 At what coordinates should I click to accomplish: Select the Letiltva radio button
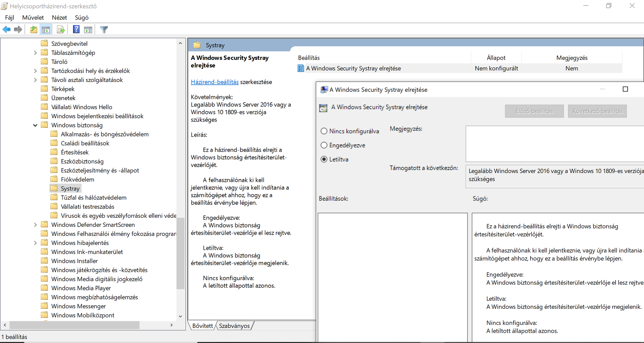[324, 159]
